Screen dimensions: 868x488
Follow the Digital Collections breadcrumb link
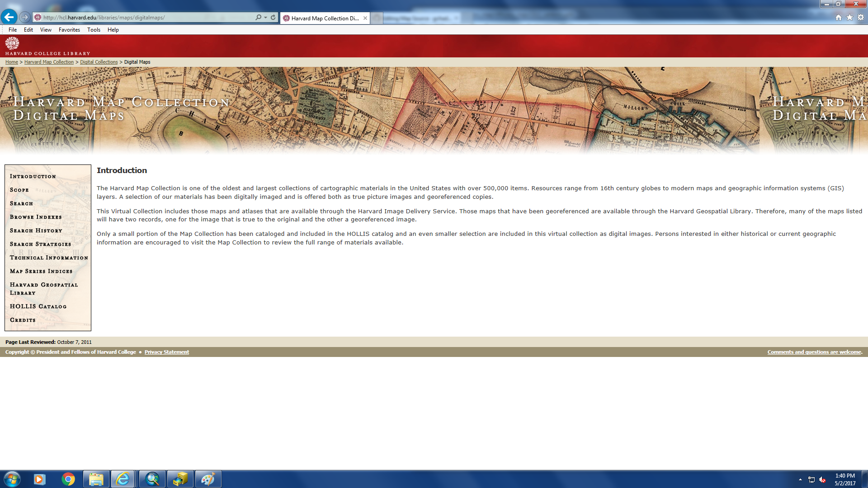(99, 62)
